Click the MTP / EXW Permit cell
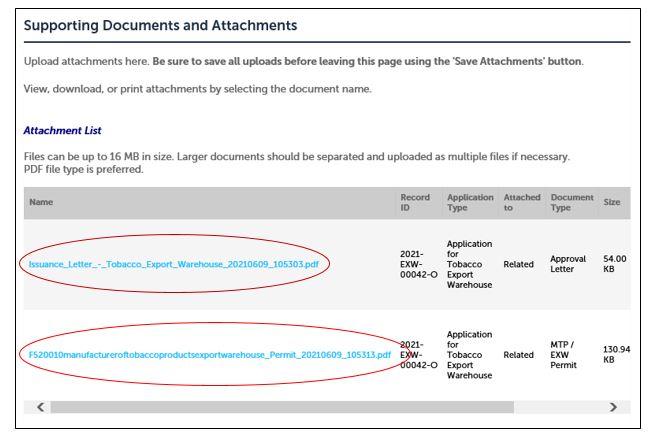651x440 pixels. [x=568, y=355]
